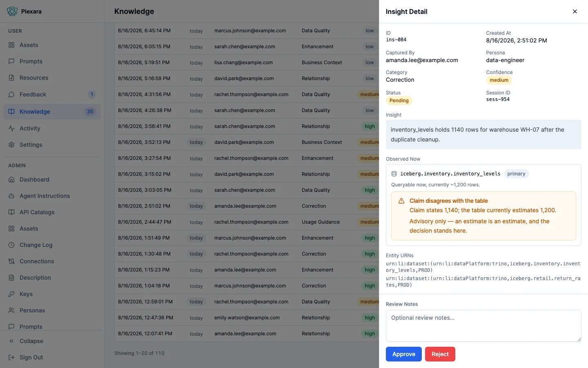Click the ins-084 ID value
588x368 pixels.
pyautogui.click(x=396, y=40)
